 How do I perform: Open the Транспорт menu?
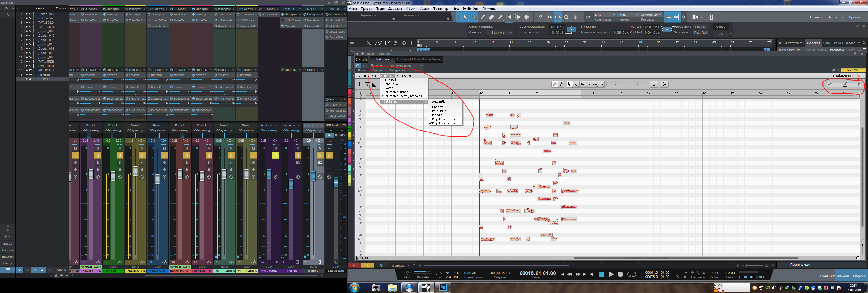click(x=441, y=9)
